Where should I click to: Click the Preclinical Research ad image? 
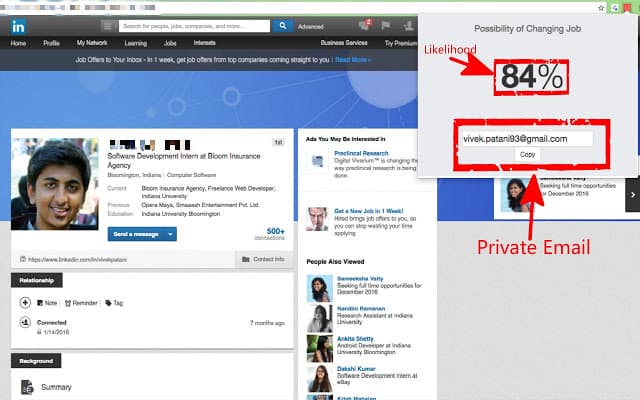click(317, 161)
